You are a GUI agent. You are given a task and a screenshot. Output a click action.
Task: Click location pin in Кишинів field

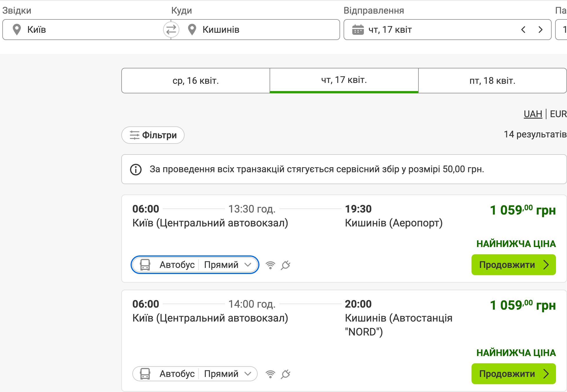[192, 30]
